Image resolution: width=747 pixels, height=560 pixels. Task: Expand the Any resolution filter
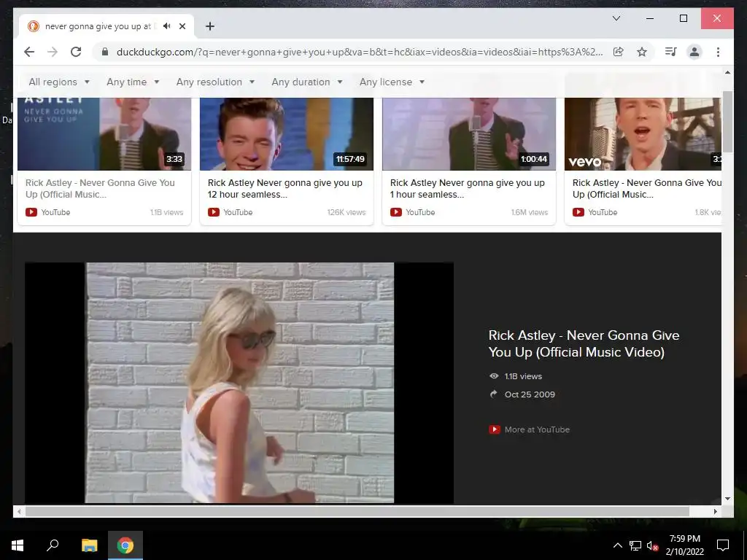pos(215,82)
